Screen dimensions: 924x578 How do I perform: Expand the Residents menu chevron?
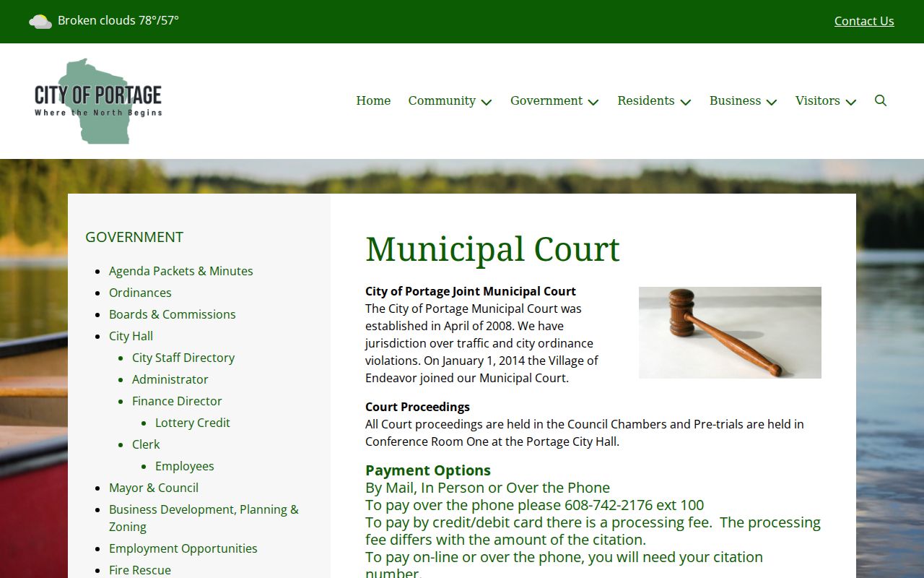686,102
